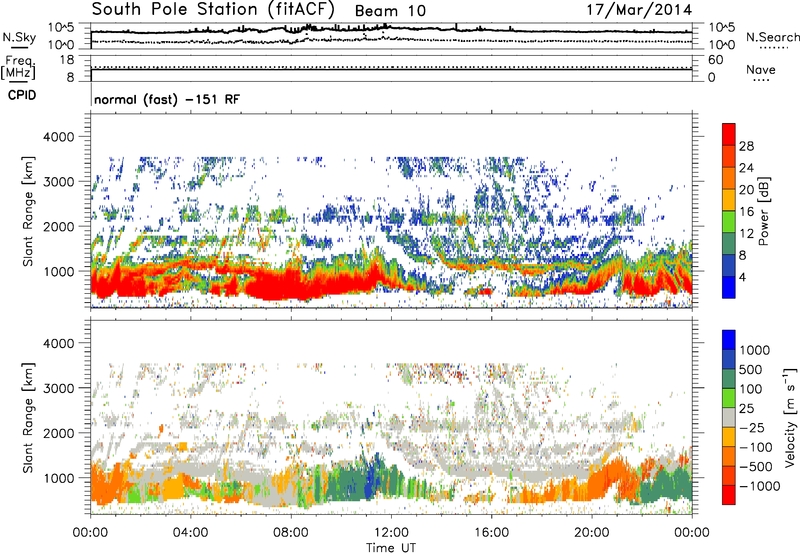Screen dimensions: 800x554
Task: Click the yellow-orange 16–20 dB Power colorbar segment
Action: point(729,199)
